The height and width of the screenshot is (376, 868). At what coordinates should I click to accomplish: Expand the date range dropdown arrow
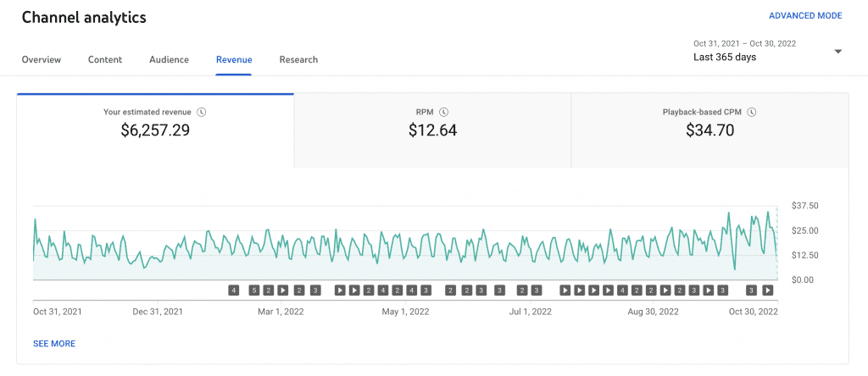(838, 52)
